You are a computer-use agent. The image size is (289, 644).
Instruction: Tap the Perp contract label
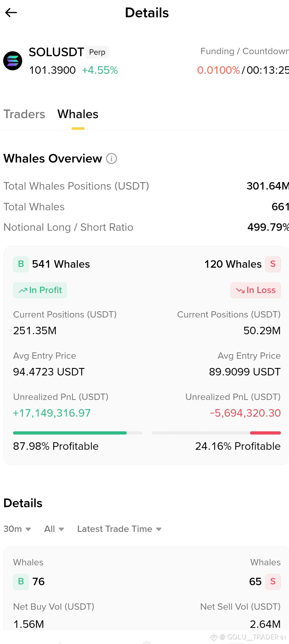click(97, 52)
